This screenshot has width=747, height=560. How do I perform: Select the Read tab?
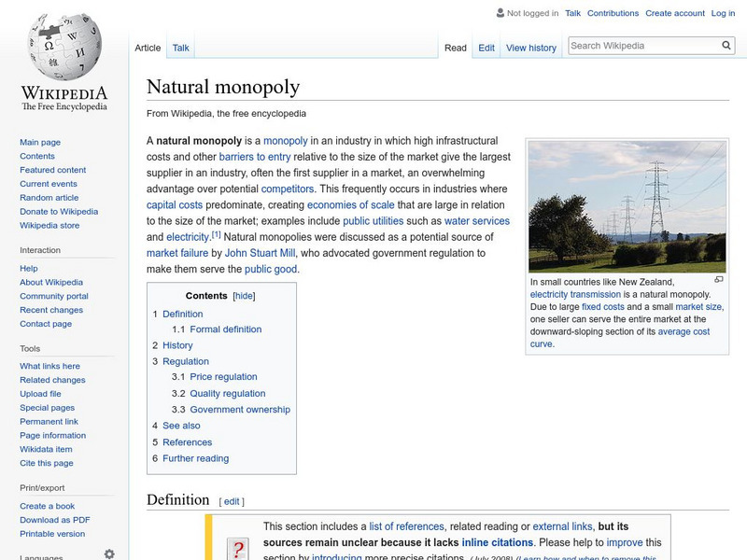[x=456, y=48]
